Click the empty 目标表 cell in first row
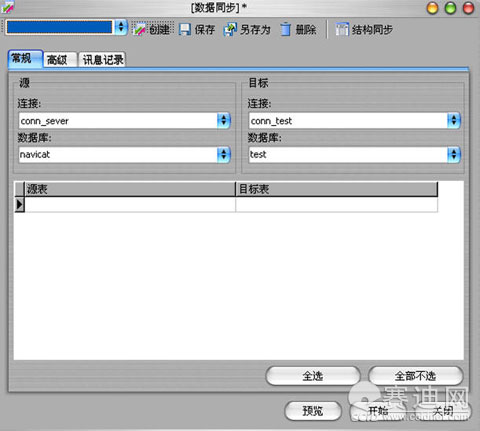The width and height of the screenshot is (480, 431). pyautogui.click(x=336, y=204)
